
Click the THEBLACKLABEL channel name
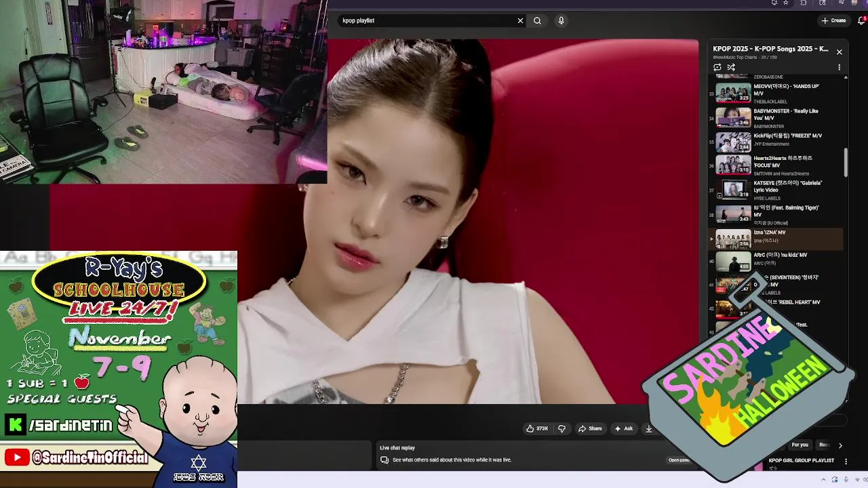[x=770, y=102]
